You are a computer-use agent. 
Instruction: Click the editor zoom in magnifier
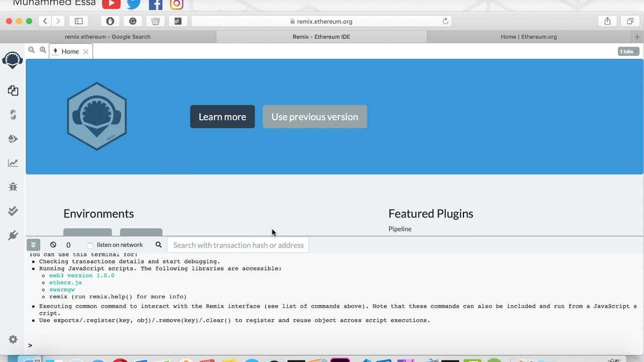coord(43,50)
